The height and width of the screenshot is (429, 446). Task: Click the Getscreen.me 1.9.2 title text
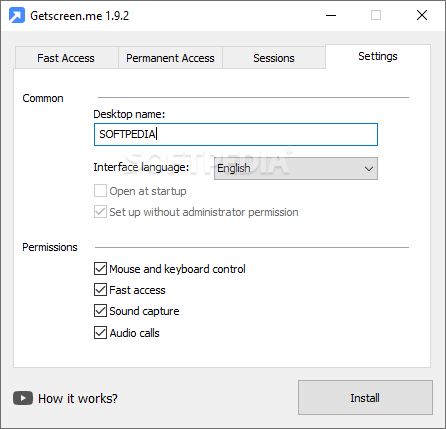pyautogui.click(x=80, y=16)
